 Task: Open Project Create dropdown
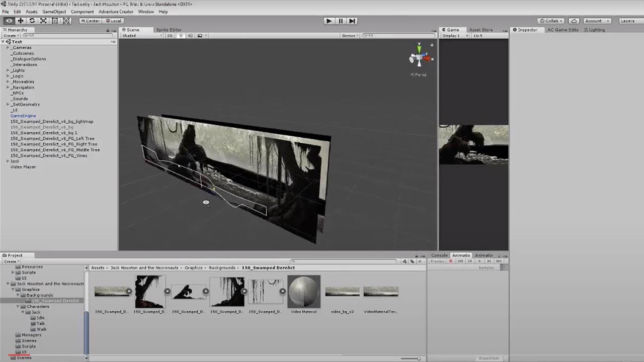(11, 261)
